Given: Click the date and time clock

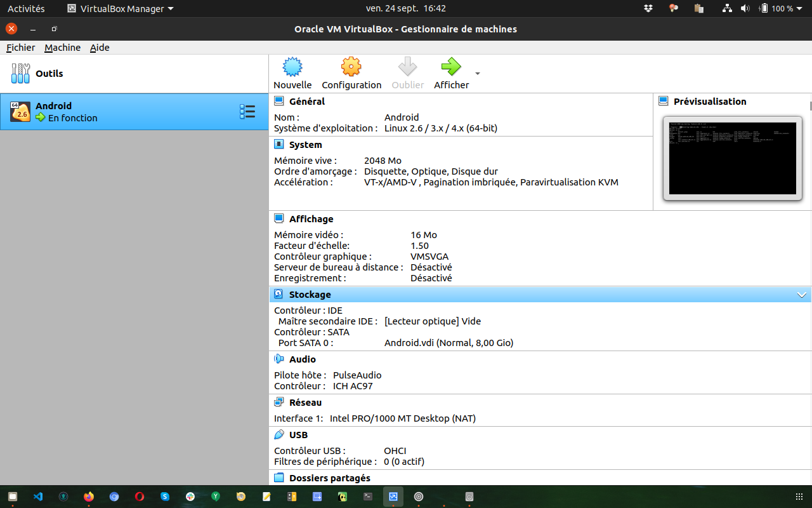Looking at the screenshot, I should pyautogui.click(x=406, y=8).
